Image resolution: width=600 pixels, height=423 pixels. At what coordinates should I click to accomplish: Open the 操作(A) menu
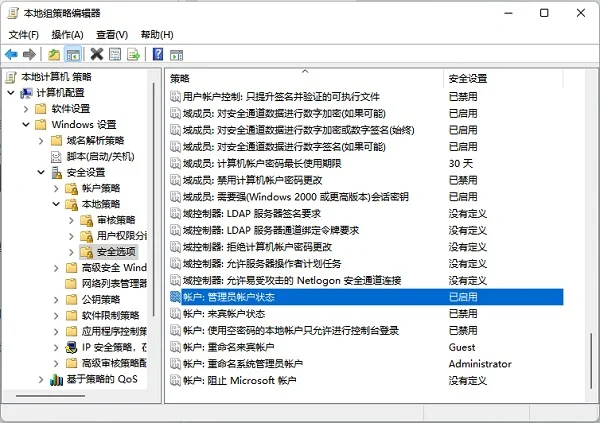(67, 35)
